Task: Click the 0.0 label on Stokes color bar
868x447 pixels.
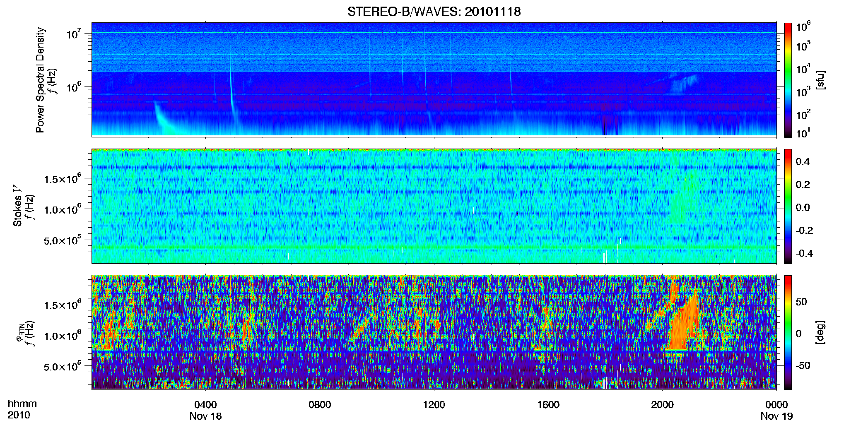Action: click(803, 207)
